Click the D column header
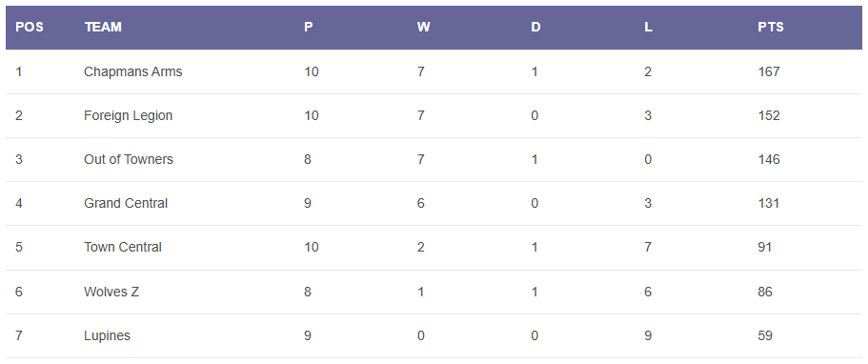The width and height of the screenshot is (868, 364). (x=535, y=27)
